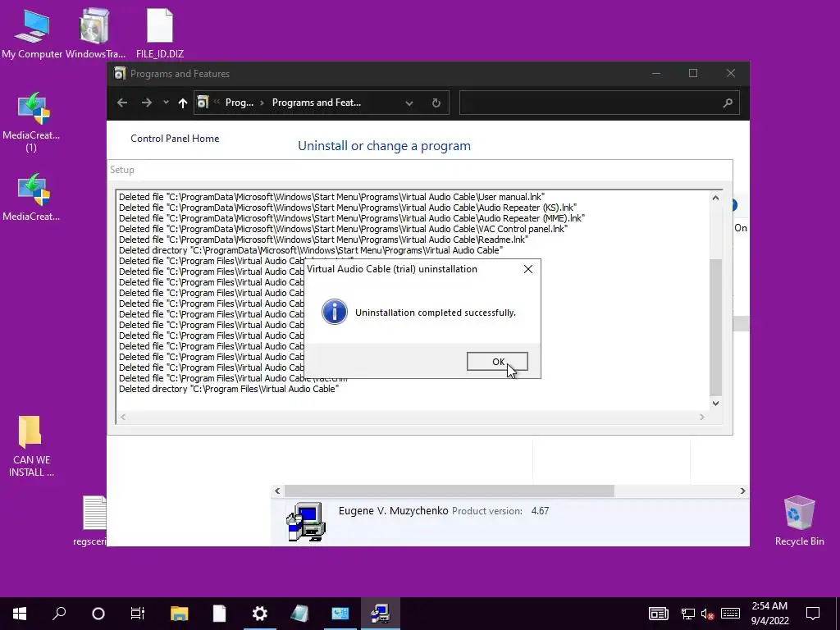Confirm uninstallation by clicking OK
Screen dimensions: 840x630
coord(497,362)
